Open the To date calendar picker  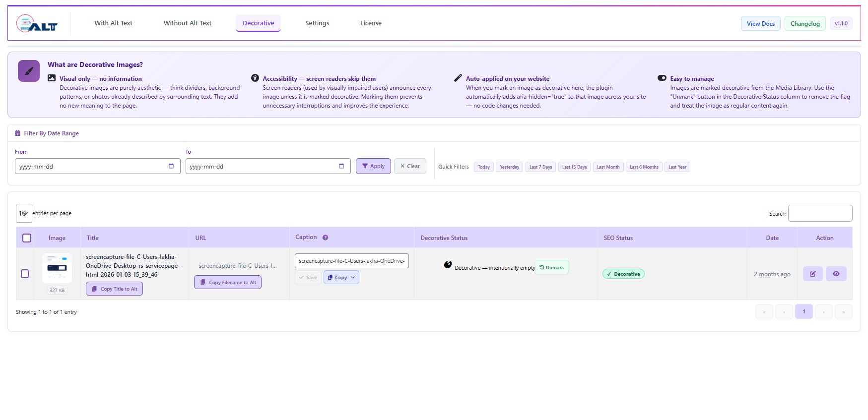[x=341, y=166]
